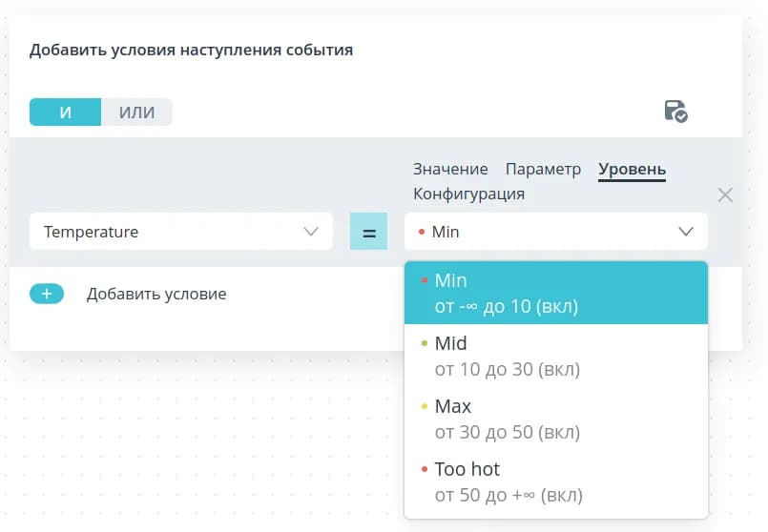Click the chevron arrow of Min selector

click(x=686, y=232)
